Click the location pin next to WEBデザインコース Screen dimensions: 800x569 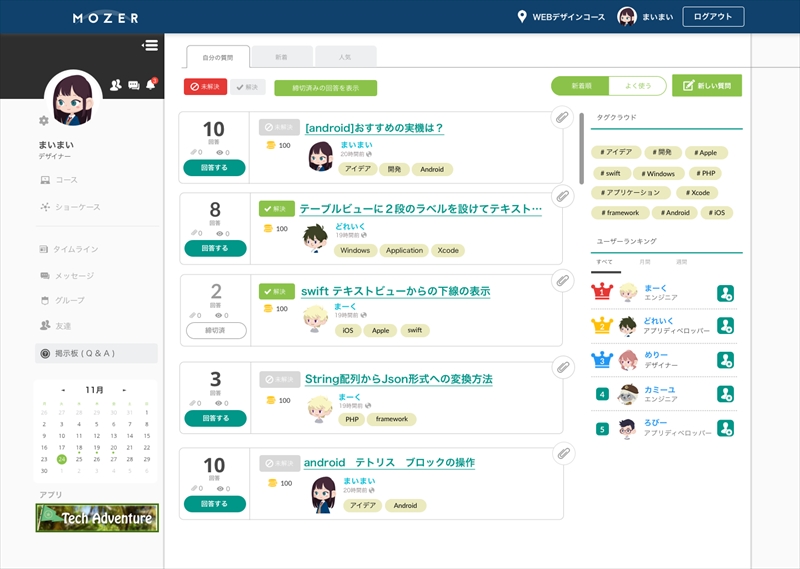[x=521, y=17]
